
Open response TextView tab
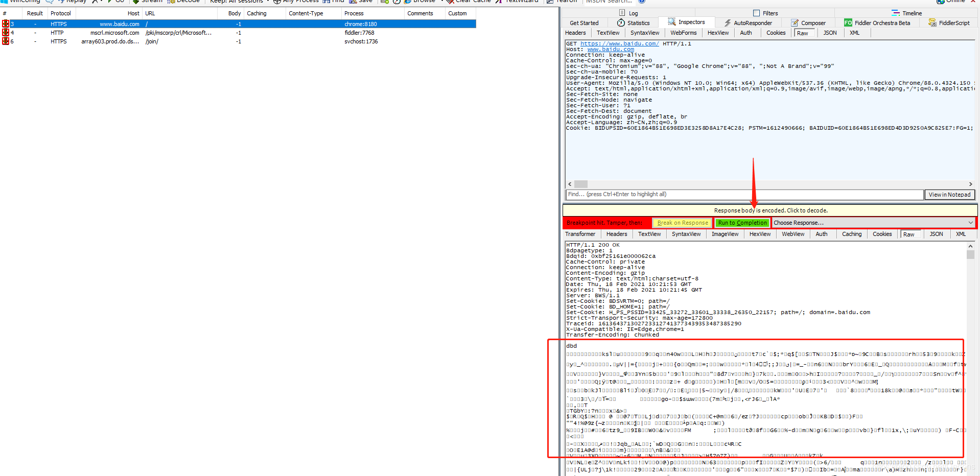649,234
